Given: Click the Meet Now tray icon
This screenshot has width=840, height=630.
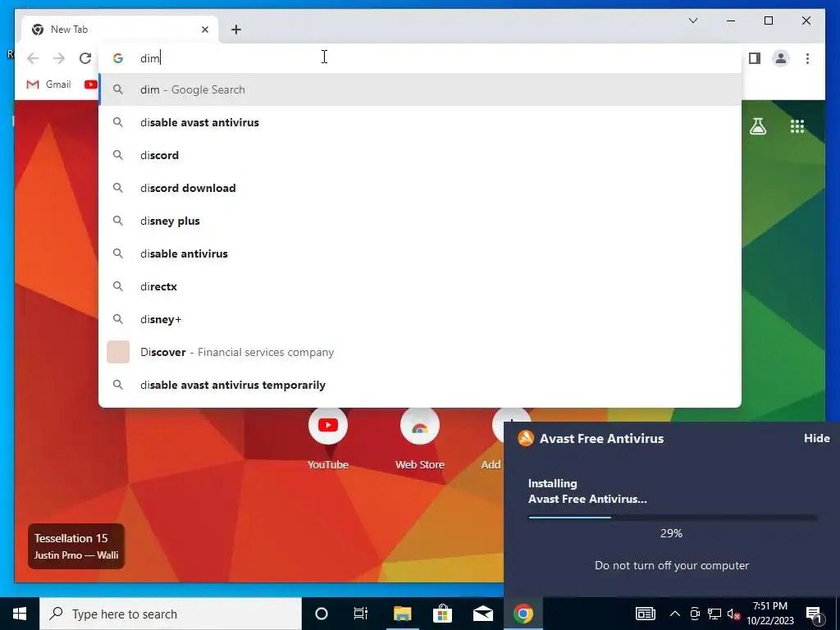Looking at the screenshot, I should coord(695,614).
